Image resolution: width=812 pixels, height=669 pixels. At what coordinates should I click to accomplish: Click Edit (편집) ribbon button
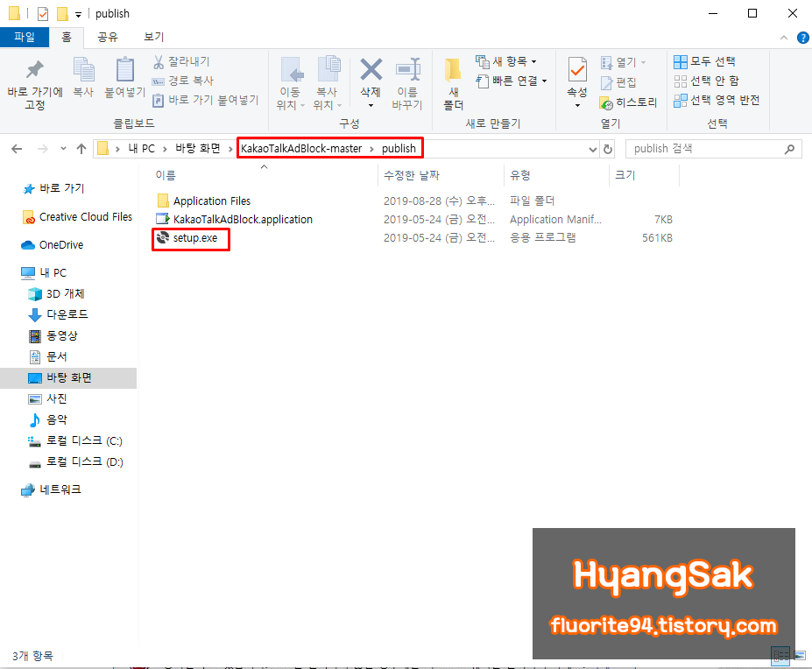coord(618,82)
